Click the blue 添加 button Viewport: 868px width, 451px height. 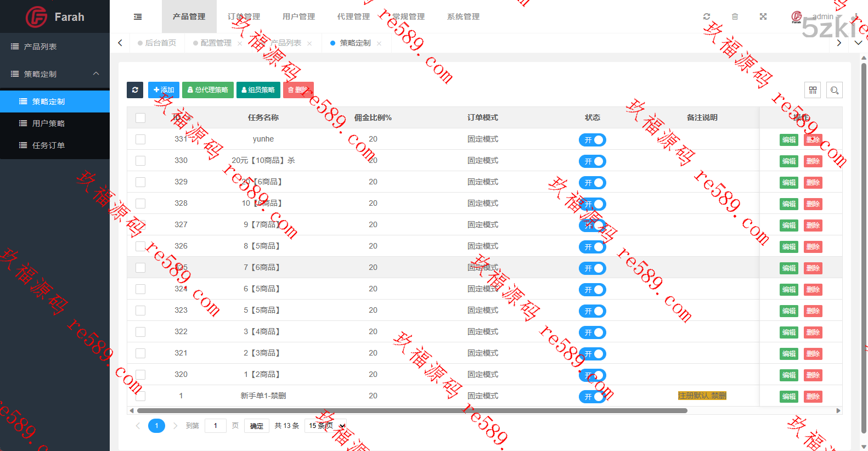[164, 90]
